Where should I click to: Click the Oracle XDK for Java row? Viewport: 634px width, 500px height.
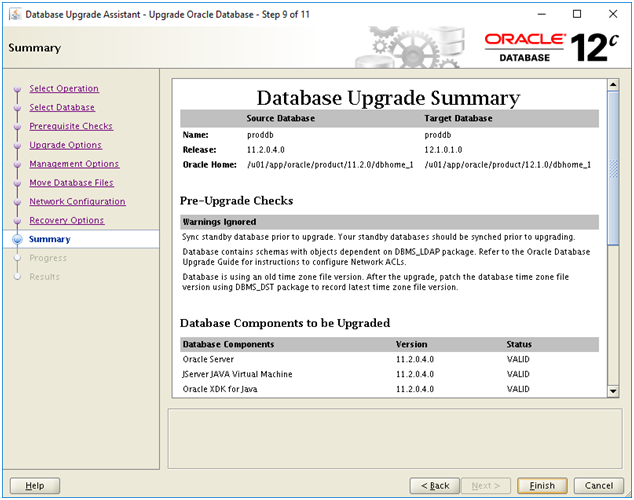(x=389, y=389)
